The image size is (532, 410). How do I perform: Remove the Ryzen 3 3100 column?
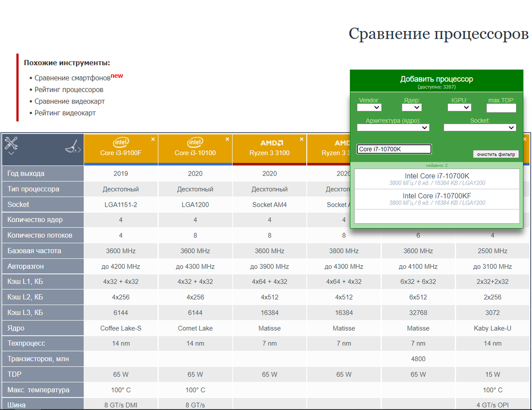(302, 139)
